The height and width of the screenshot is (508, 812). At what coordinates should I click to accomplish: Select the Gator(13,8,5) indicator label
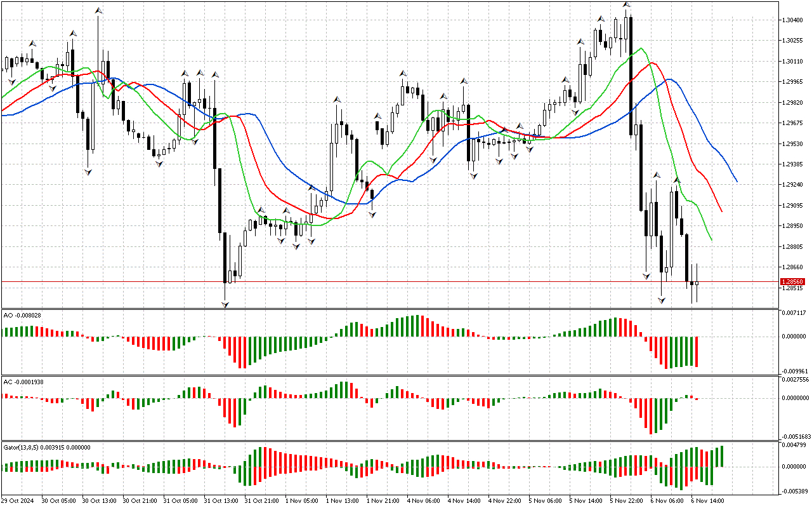coord(47,447)
